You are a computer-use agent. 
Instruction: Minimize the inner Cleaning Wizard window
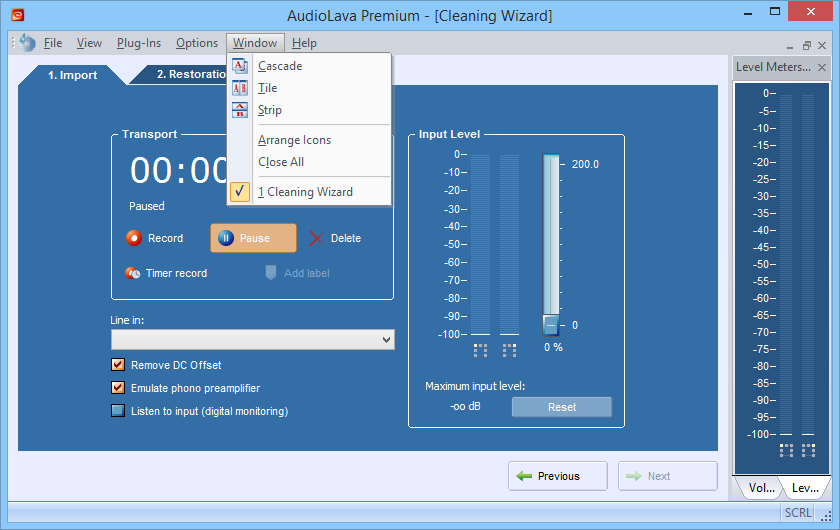click(x=790, y=47)
